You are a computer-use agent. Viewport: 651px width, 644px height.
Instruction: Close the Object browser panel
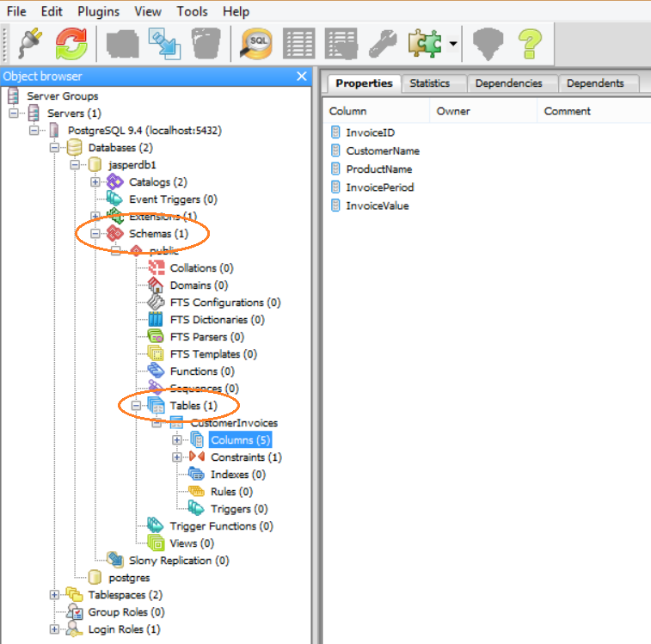click(302, 76)
